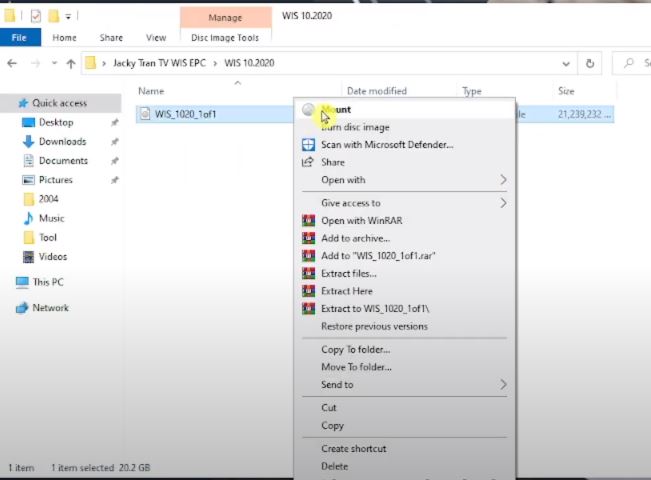Viewport: 651px width, 480px height.
Task: Click WinRAR icon beside Extract Here
Action: coord(308,291)
